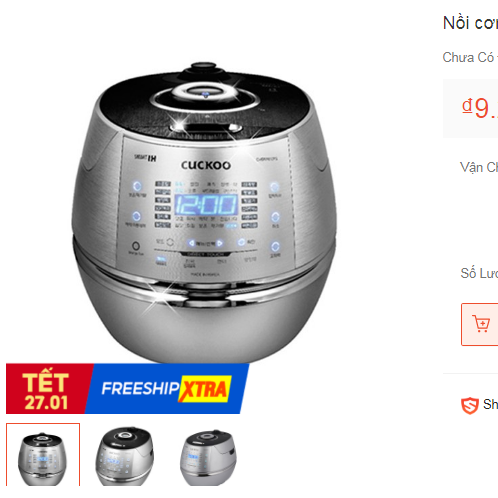Open the main Cuckoo rice cooker image
The height and width of the screenshot is (498, 498).
coord(204,212)
